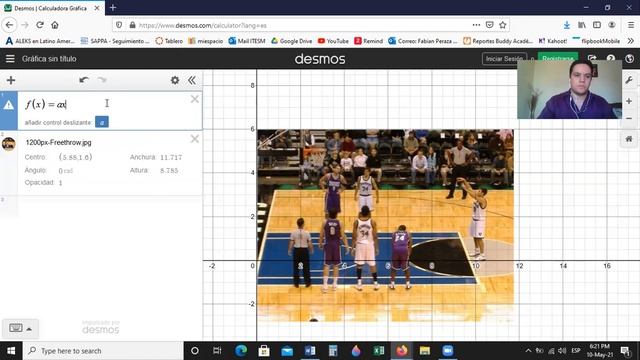The image size is (640, 360).
Task: Add slider for parameter a
Action: click(x=102, y=122)
